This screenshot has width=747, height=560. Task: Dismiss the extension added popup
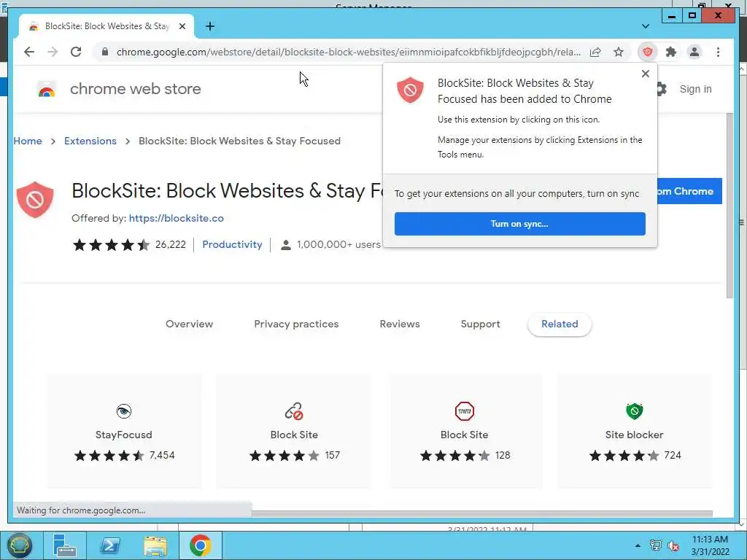(x=646, y=74)
